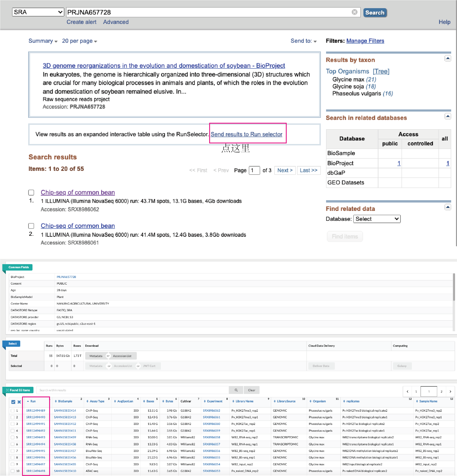Open the Send to dropdown
The height and width of the screenshot is (476, 457).
point(304,41)
